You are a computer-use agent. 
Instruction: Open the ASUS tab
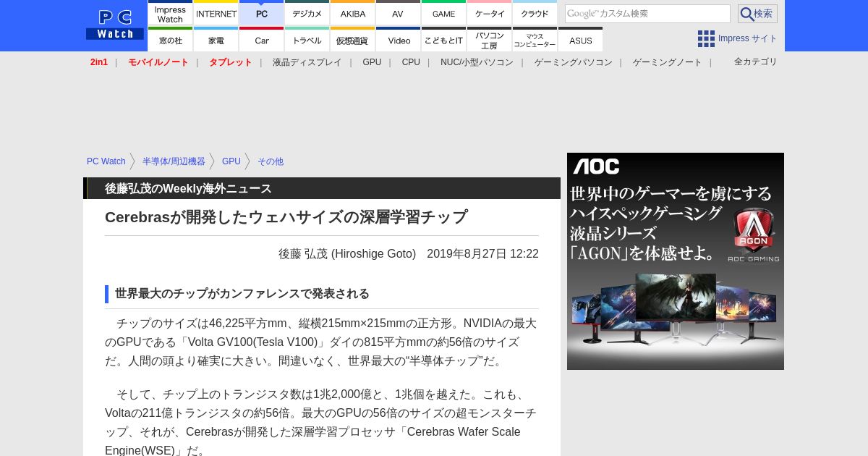click(581, 39)
